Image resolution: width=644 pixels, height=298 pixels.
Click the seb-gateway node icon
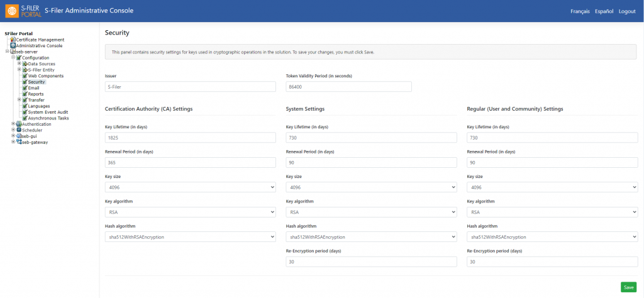[x=19, y=142]
